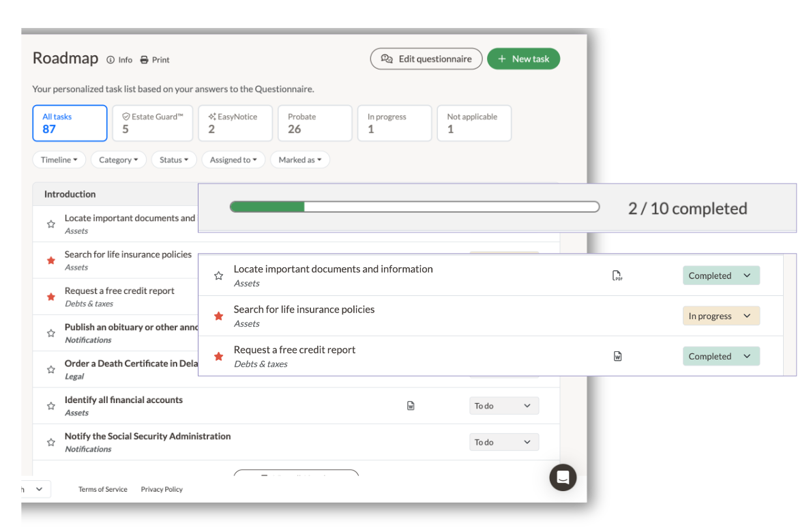Open Privacy Policy link

pos(162,489)
